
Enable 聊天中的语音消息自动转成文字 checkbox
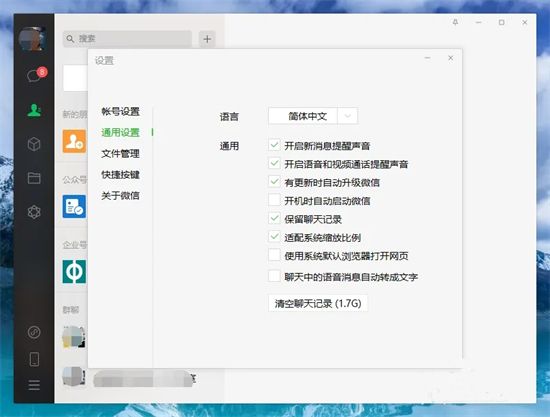(274, 276)
